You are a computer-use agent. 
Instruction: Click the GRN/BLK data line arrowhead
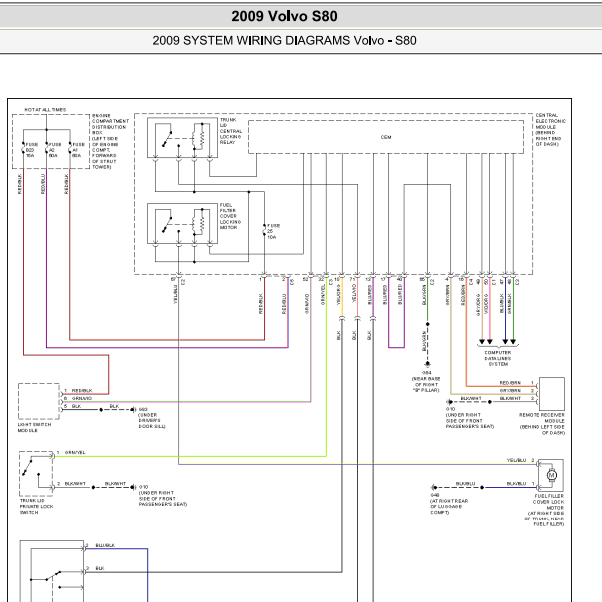[513, 341]
